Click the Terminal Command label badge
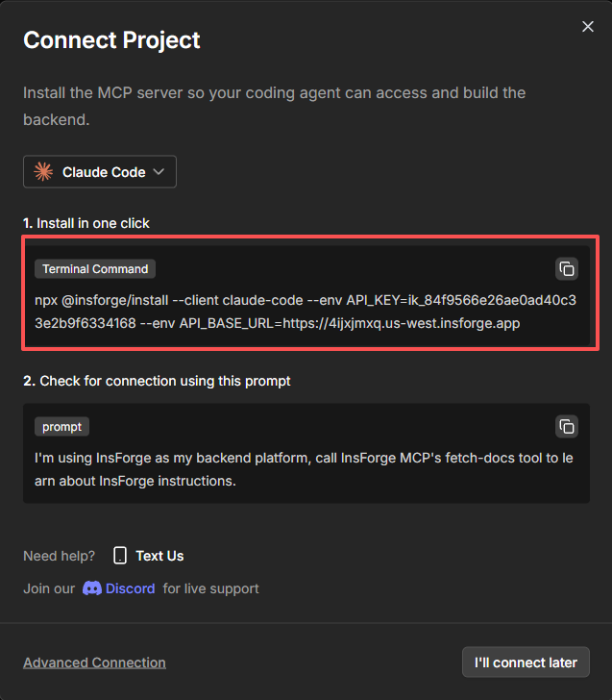 (x=95, y=269)
